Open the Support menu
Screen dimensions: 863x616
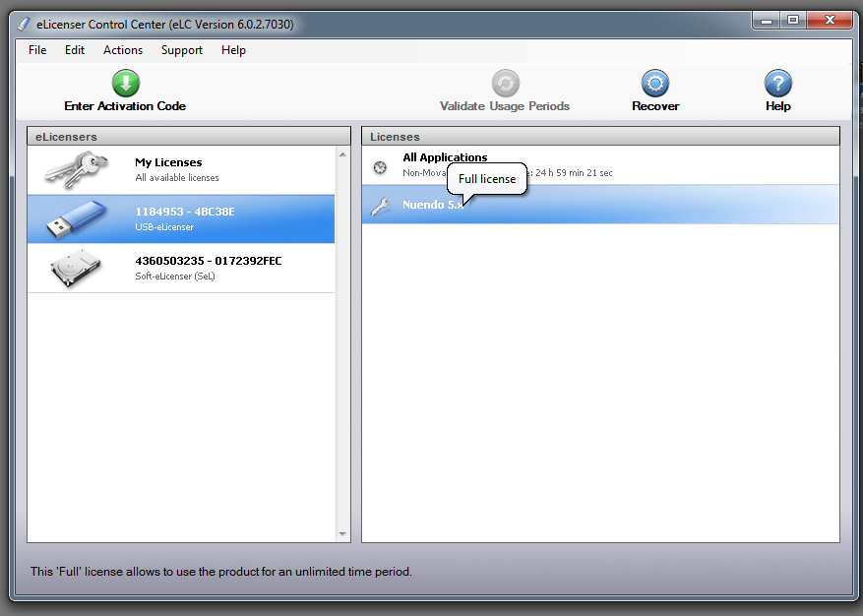[182, 50]
